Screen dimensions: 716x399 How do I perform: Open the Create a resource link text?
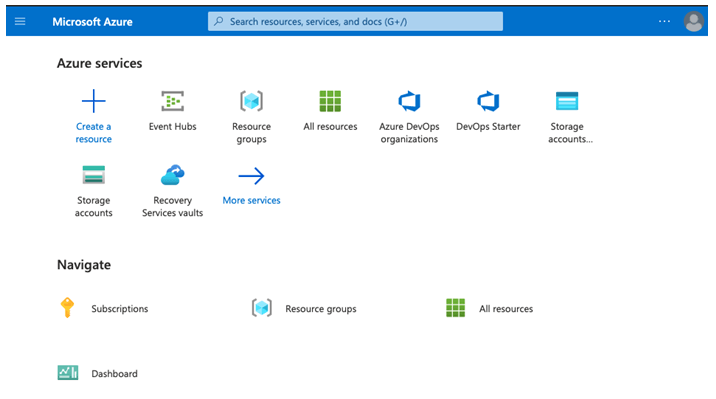94,133
